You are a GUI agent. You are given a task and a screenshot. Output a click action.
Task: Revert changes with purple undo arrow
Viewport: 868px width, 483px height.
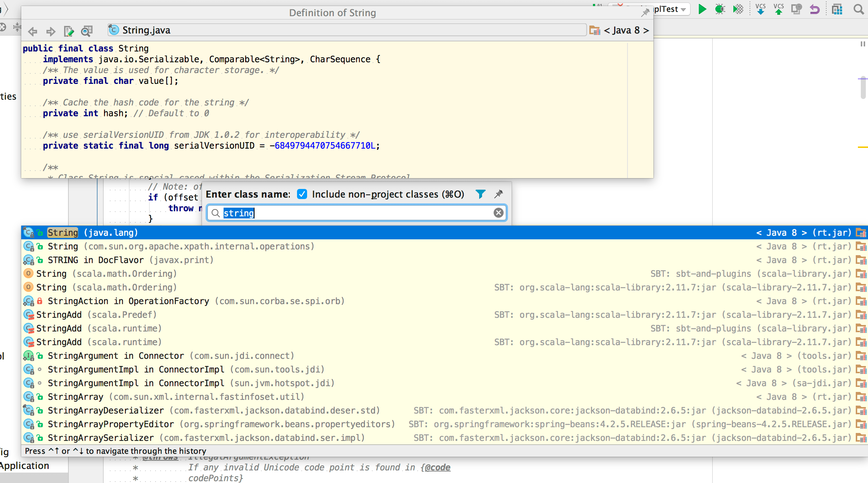pyautogui.click(x=815, y=9)
